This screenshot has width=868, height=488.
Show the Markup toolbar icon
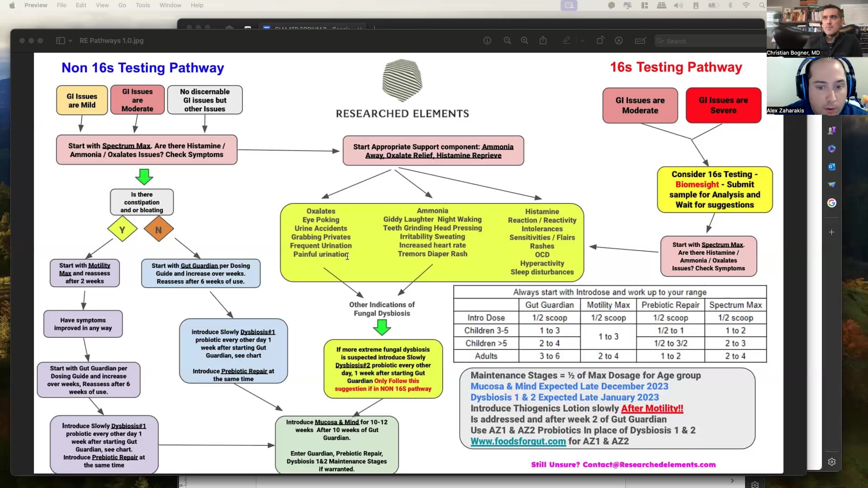coord(619,41)
